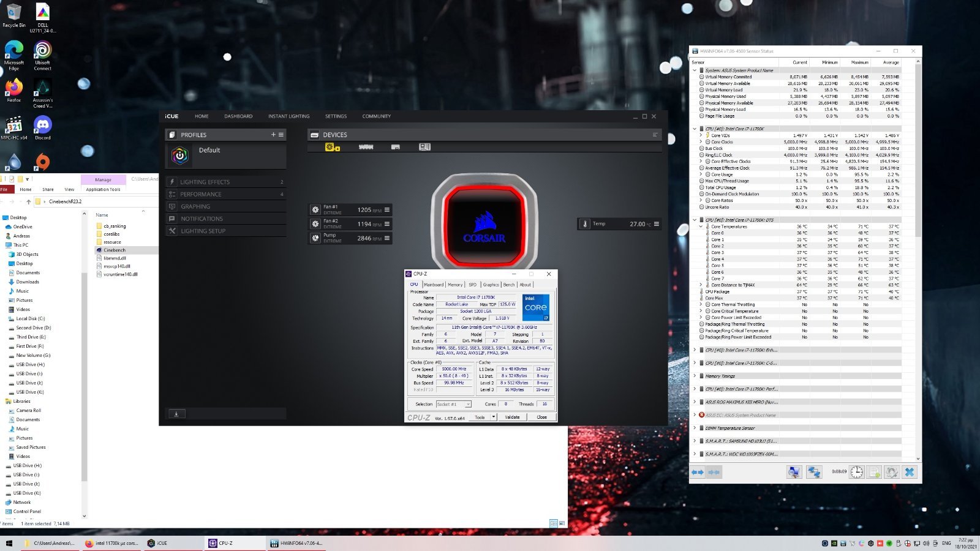Click the HWiNFO expand columns arrows icon

[x=698, y=472]
